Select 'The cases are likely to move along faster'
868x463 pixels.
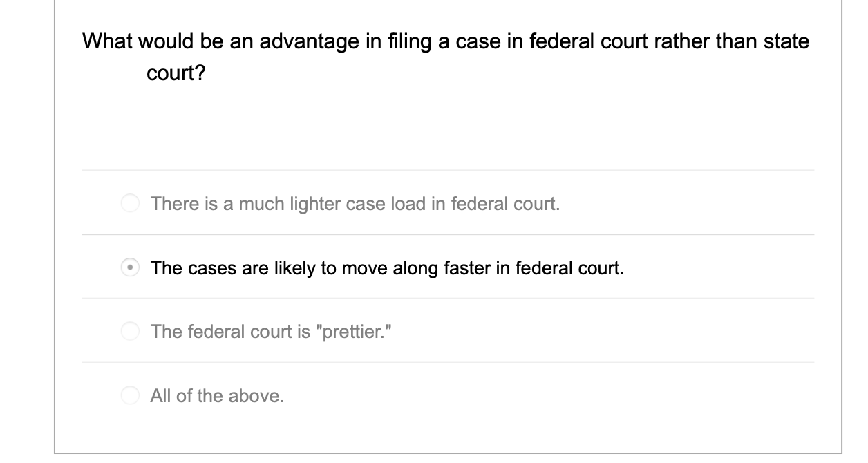pos(130,267)
